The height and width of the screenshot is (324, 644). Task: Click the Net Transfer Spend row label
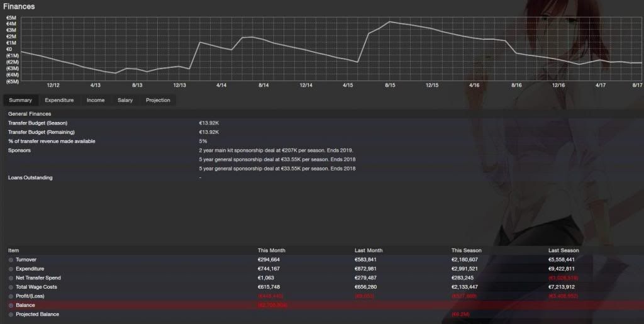[38, 277]
